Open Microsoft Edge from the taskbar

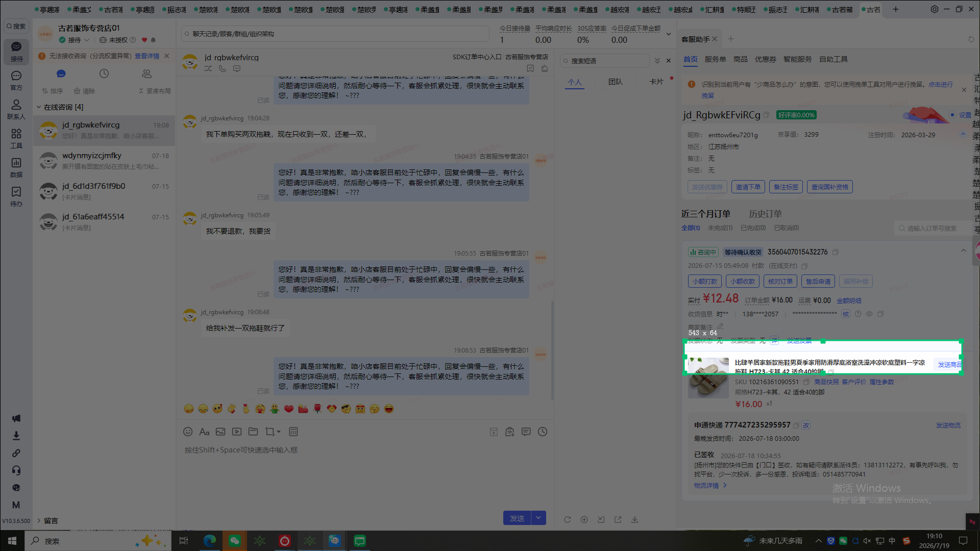pos(209,541)
